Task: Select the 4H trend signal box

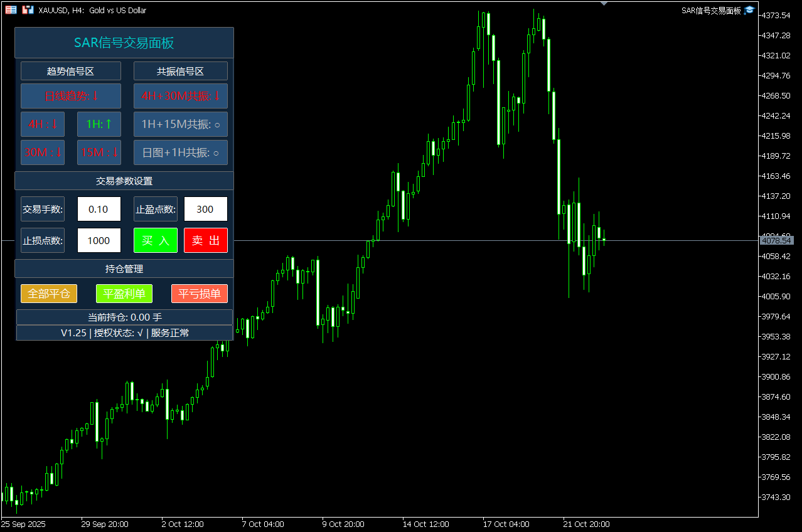Action: 43,124
